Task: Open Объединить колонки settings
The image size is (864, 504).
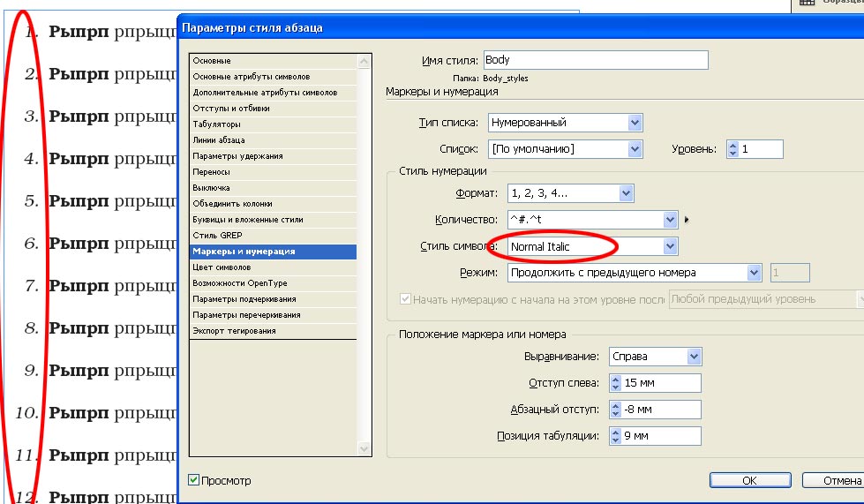Action: [x=274, y=204]
